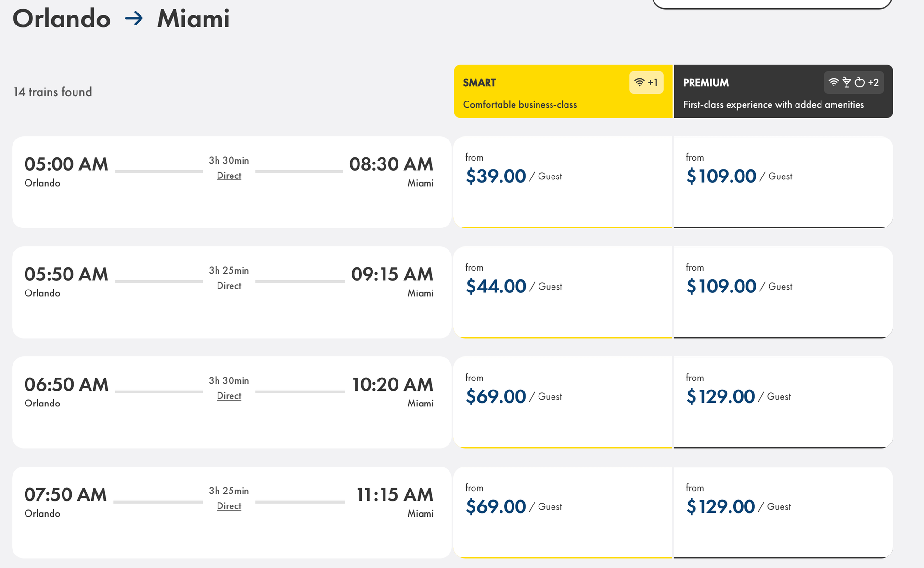Click the WiFi icon on the PREMIUM header
Viewport: 924px width, 568px height.
point(834,82)
